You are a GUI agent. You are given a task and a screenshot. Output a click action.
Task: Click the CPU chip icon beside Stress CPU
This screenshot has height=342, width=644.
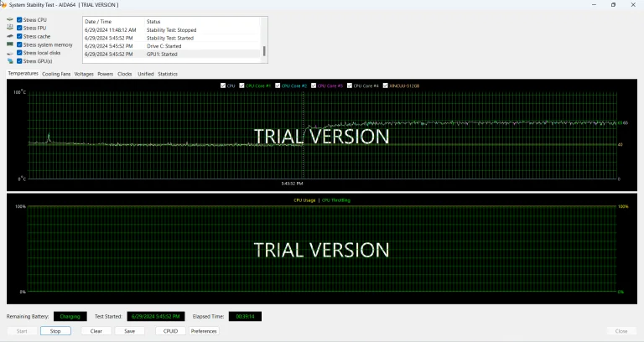[x=10, y=20]
